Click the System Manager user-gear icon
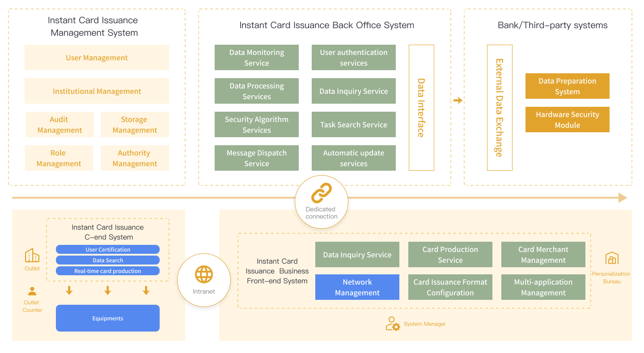The width and height of the screenshot is (644, 353). 393,324
